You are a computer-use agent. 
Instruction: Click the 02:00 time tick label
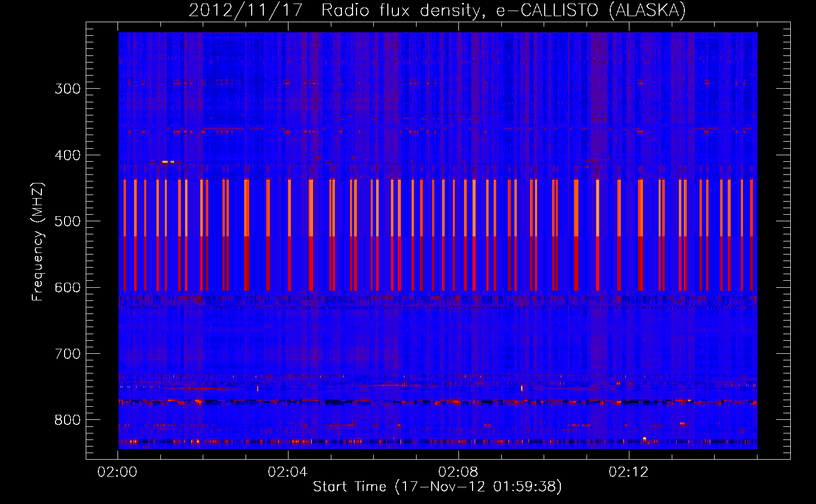(118, 472)
